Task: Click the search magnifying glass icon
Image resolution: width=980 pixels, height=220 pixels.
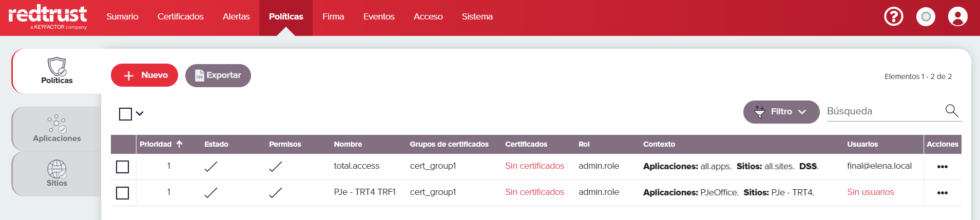Action: [952, 111]
